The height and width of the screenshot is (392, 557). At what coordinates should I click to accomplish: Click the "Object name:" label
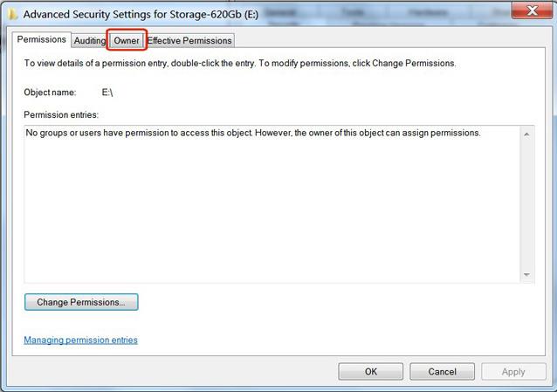point(50,93)
